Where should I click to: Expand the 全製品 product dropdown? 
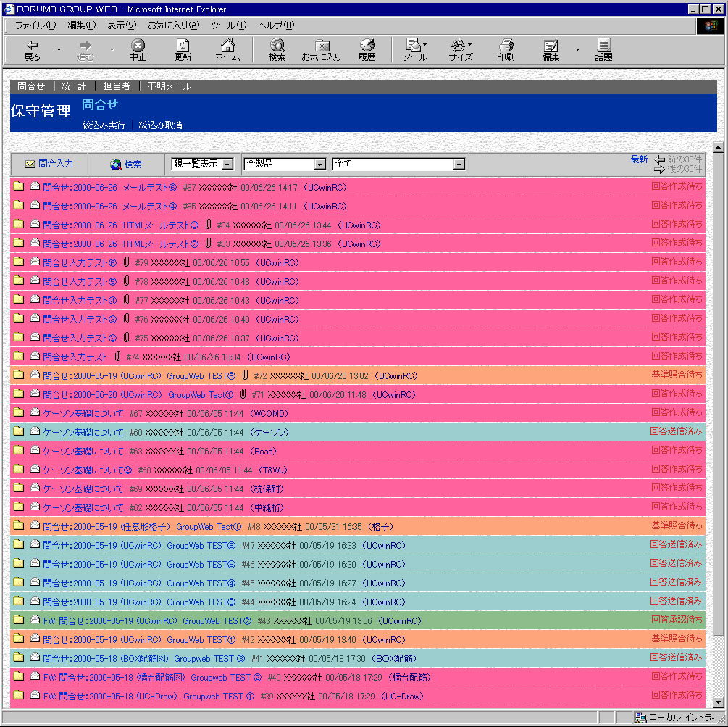click(x=320, y=165)
